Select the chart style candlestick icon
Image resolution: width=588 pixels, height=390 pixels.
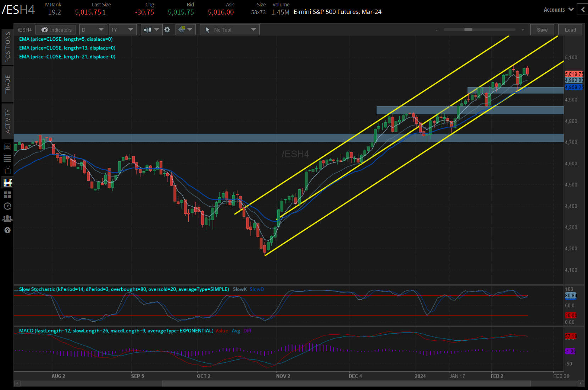(148, 30)
